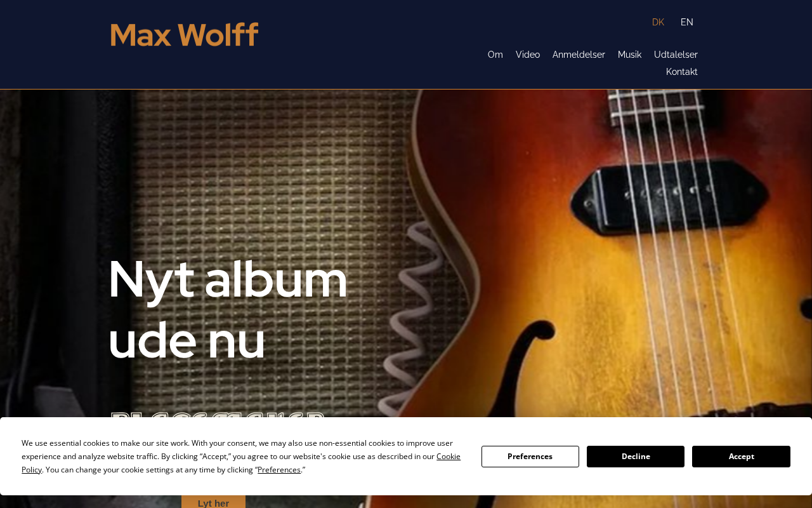The image size is (812, 508).
Task: Accept cookies in the banner
Action: pyautogui.click(x=741, y=457)
